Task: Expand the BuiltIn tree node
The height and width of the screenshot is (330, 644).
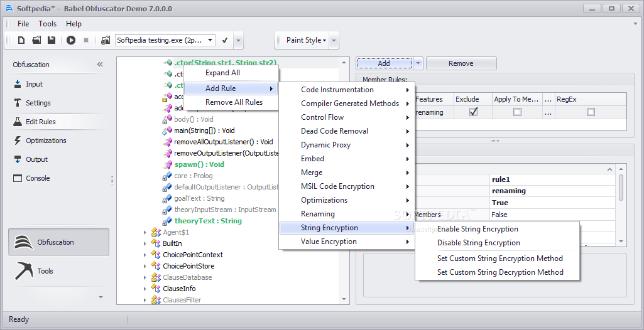Action: click(x=145, y=243)
